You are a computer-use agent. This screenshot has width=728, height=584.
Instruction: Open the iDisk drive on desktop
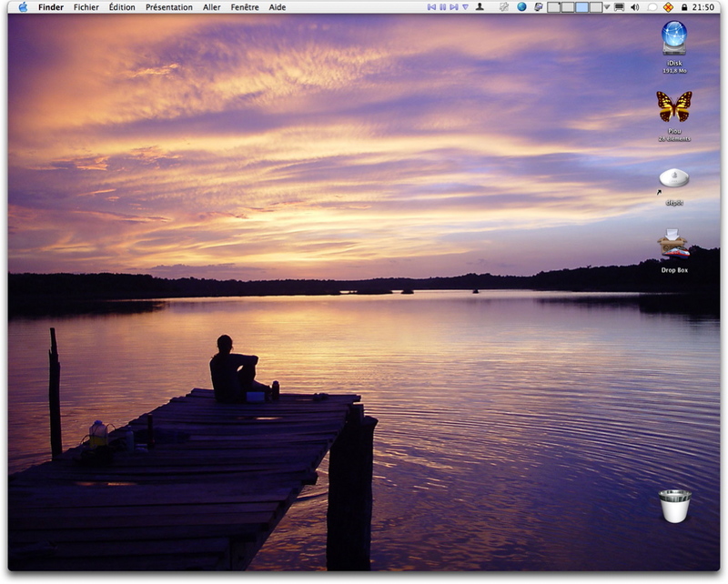coord(674,38)
